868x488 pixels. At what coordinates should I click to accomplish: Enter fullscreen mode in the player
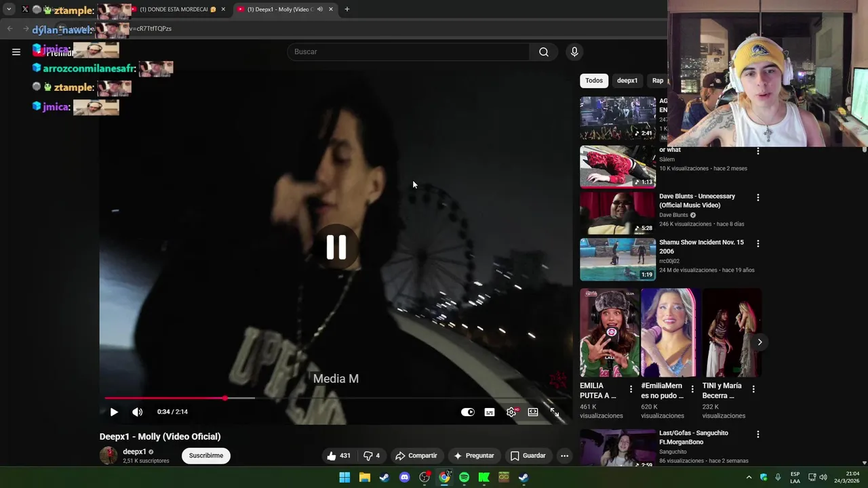point(555,412)
